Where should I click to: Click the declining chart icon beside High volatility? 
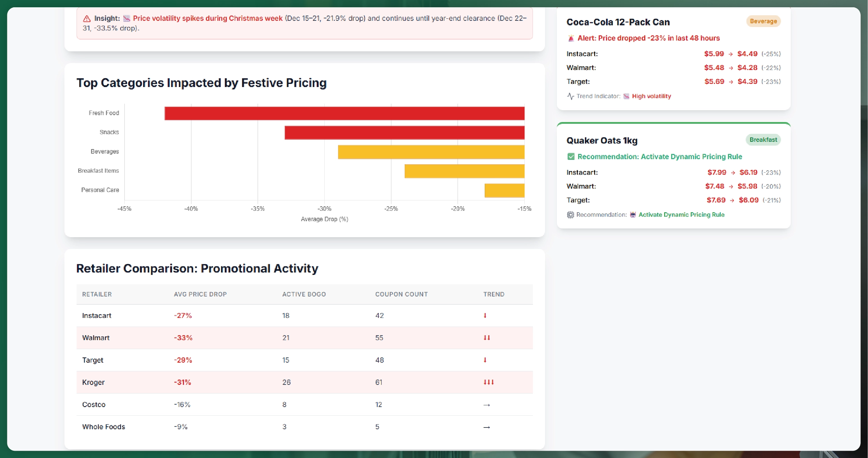(626, 96)
